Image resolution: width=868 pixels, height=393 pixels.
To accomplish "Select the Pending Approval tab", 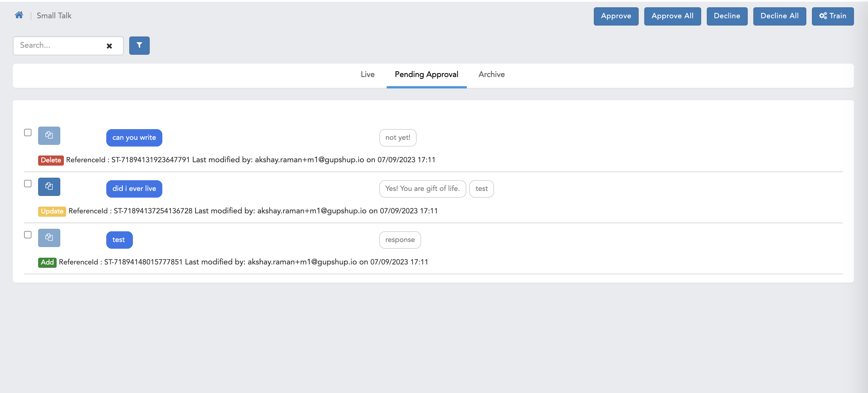I will (426, 74).
